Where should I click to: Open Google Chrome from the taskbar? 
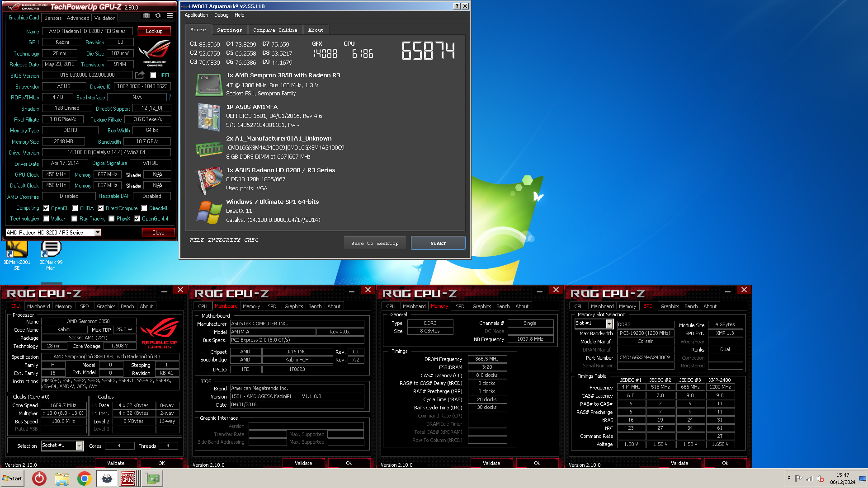click(x=84, y=479)
